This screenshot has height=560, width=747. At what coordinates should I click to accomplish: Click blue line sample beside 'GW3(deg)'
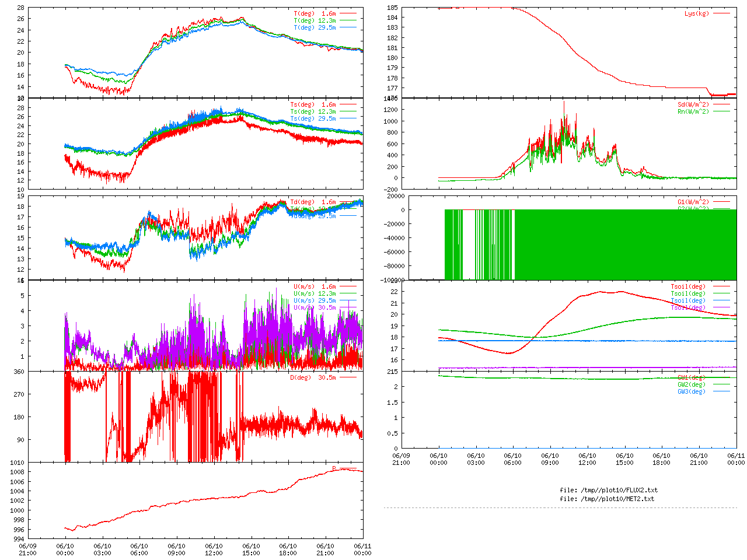point(721,391)
